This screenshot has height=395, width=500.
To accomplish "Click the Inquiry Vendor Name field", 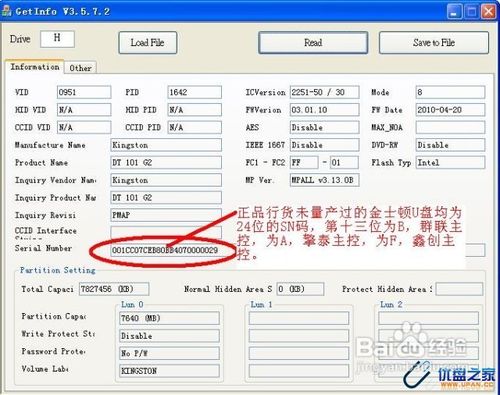I will coord(166,180).
